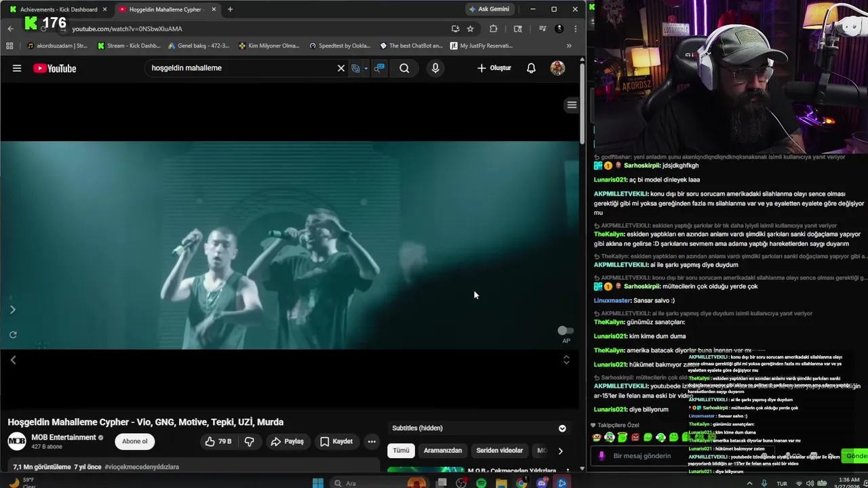
Task: Open the Oluştur create menu
Action: click(x=494, y=68)
